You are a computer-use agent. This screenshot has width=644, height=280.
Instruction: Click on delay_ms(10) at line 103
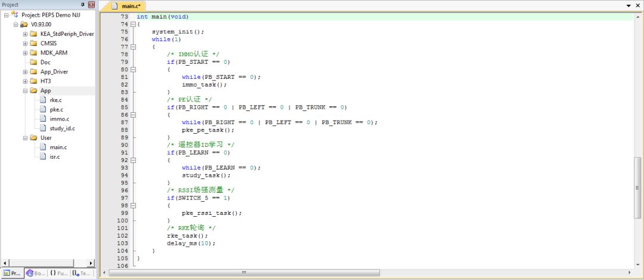point(191,243)
